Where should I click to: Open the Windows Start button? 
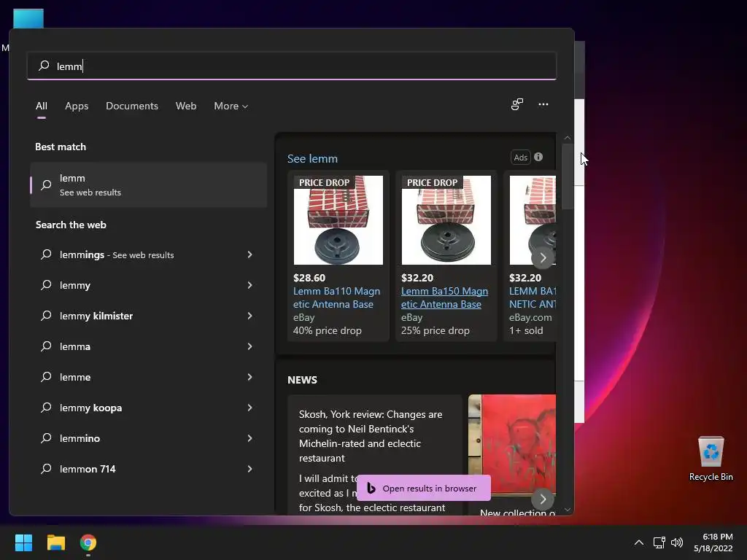pos(23,542)
